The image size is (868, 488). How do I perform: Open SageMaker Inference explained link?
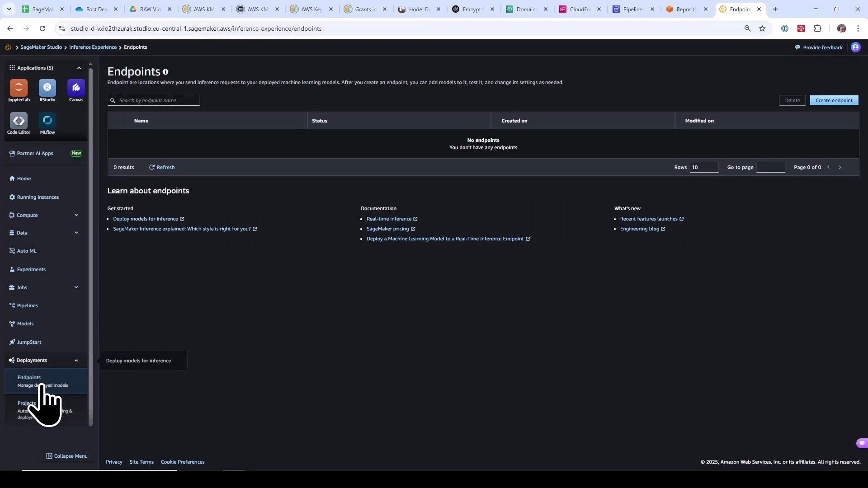(x=185, y=229)
